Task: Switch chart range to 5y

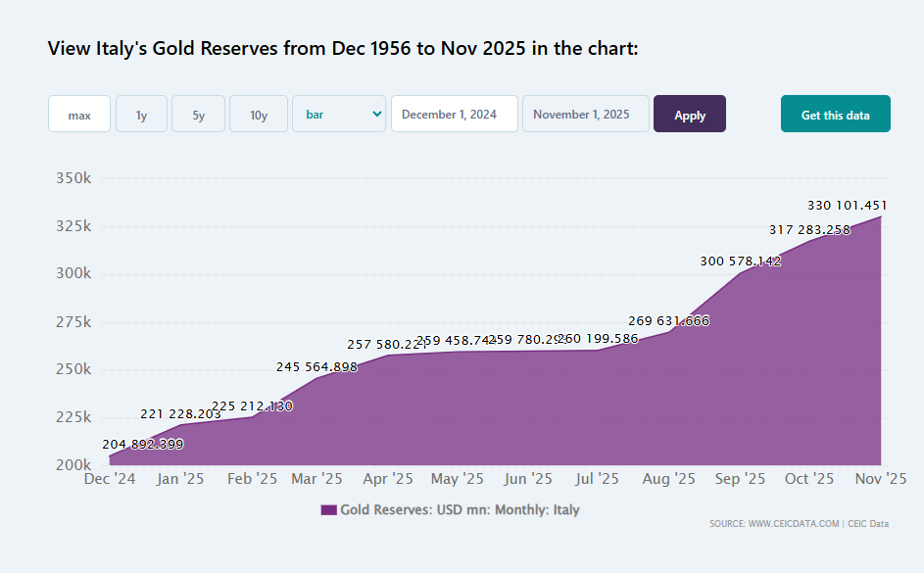Action: click(198, 114)
